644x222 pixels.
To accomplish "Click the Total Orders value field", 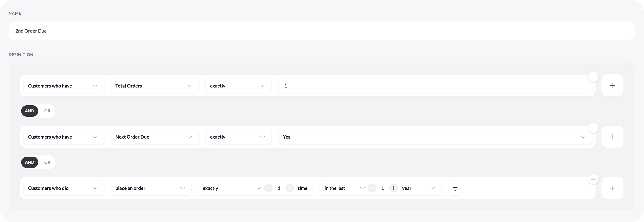I will (435, 86).
